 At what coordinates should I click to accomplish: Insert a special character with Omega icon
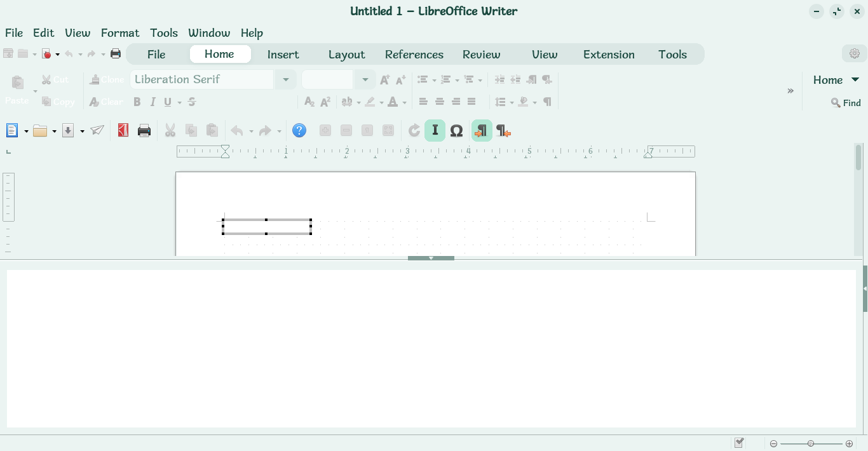pos(456,131)
